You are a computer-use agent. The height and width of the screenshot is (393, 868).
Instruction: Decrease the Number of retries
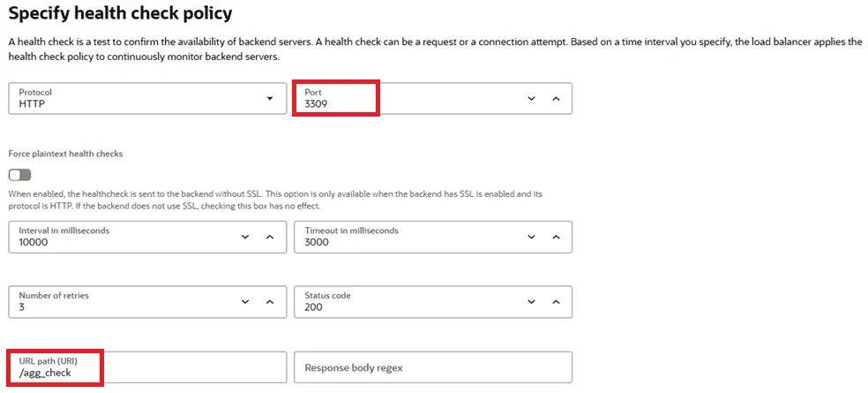tap(245, 302)
